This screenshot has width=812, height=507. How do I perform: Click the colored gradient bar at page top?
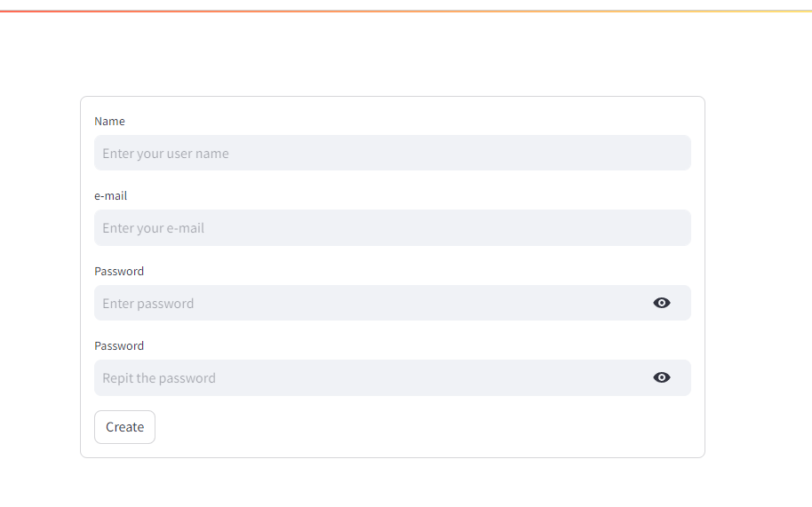[x=406, y=11]
